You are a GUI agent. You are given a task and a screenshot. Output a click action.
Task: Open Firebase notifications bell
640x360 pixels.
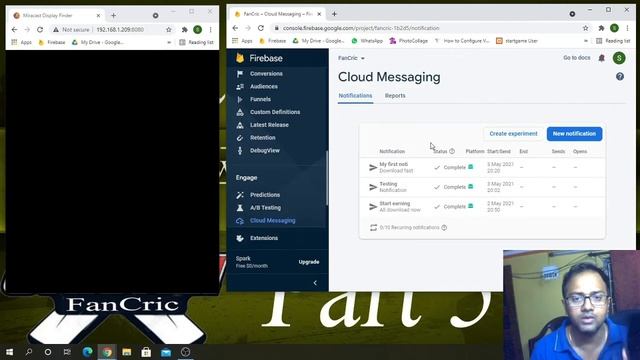click(x=602, y=58)
